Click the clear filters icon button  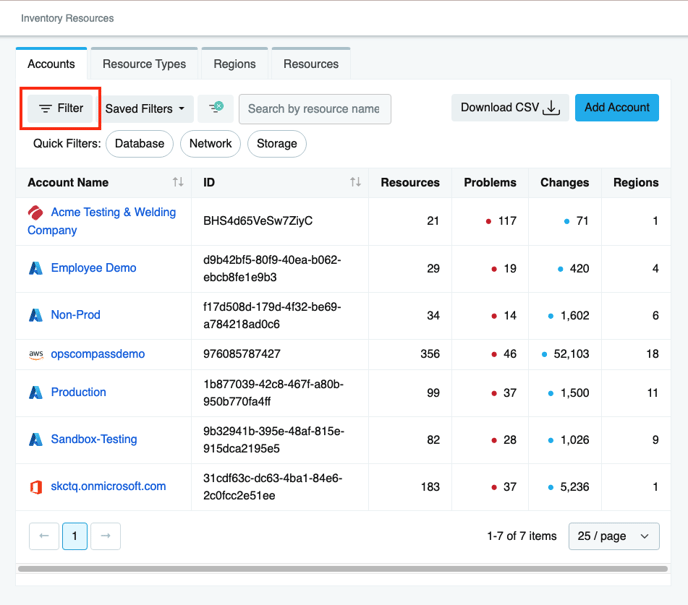[215, 108]
